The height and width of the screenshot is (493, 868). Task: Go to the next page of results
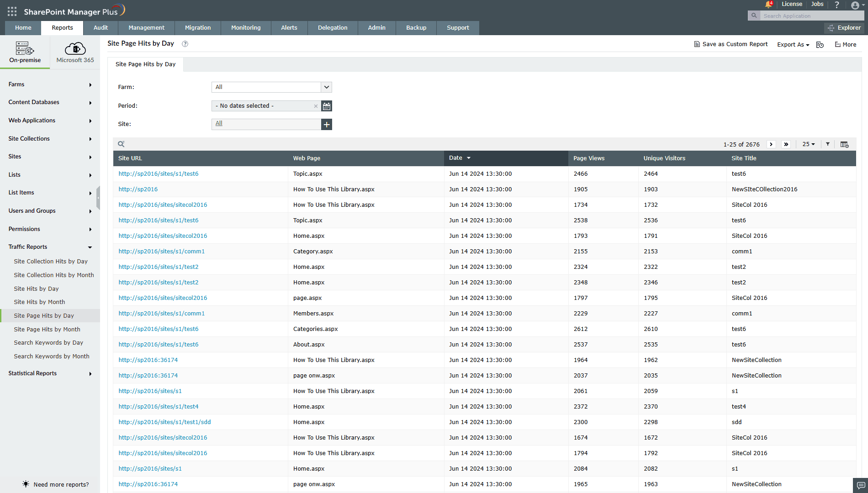tap(771, 144)
